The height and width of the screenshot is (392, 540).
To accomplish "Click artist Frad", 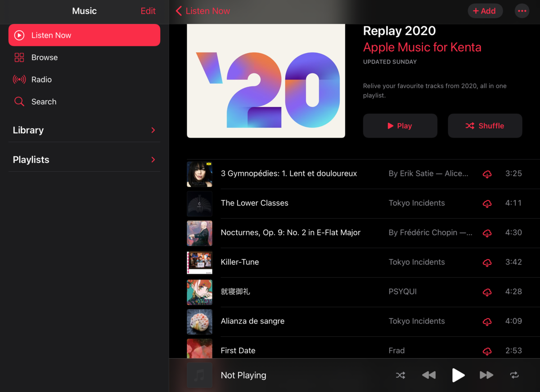I will tap(396, 351).
